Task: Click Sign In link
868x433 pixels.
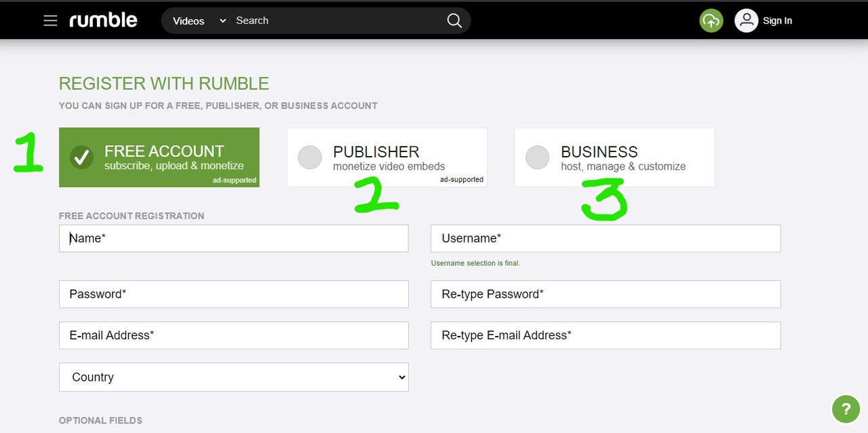Action: (x=777, y=20)
